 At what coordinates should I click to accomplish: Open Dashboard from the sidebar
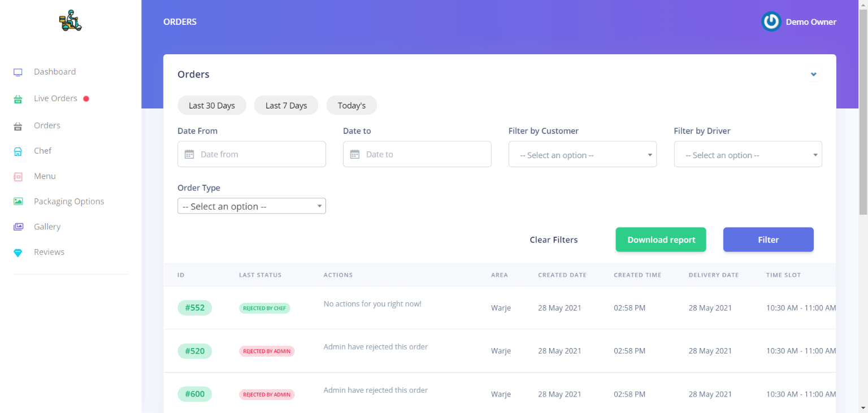pyautogui.click(x=55, y=72)
